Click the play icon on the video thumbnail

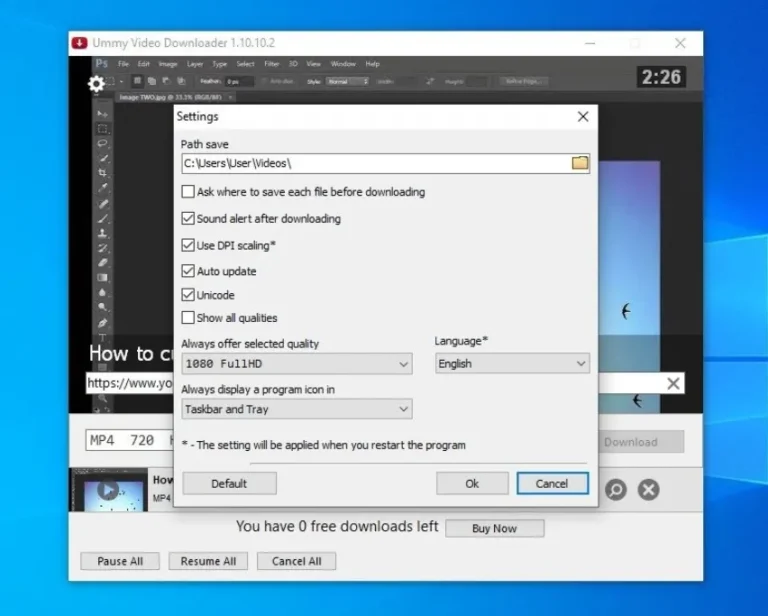[108, 490]
